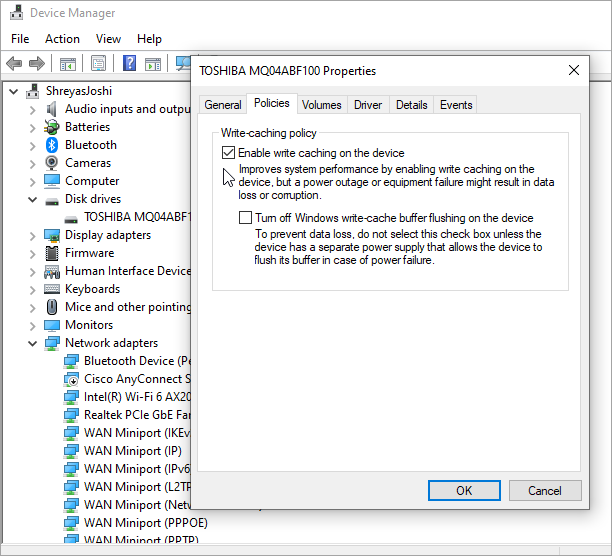The image size is (612, 556).
Task: Click the action pane toolbar icon
Action: coord(153,64)
